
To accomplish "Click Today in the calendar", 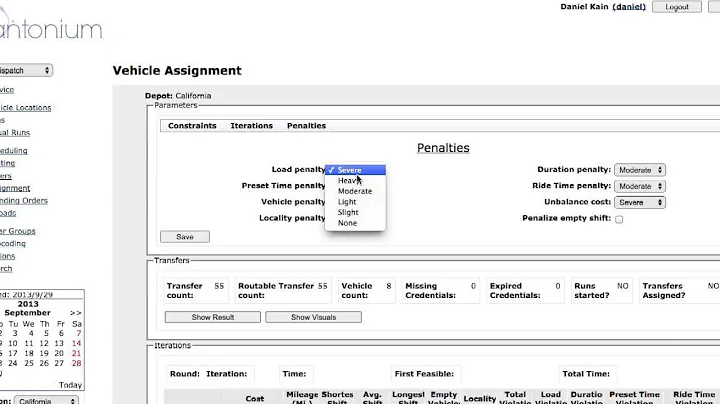I will pos(70,385).
